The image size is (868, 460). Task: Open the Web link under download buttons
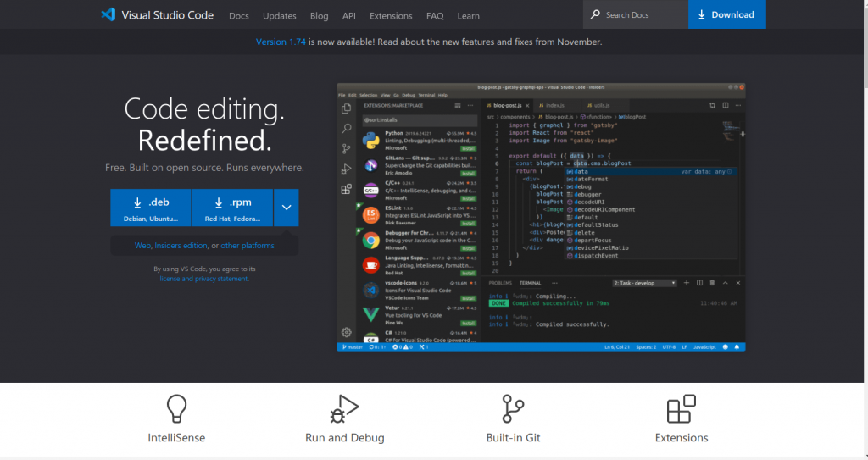coord(142,245)
